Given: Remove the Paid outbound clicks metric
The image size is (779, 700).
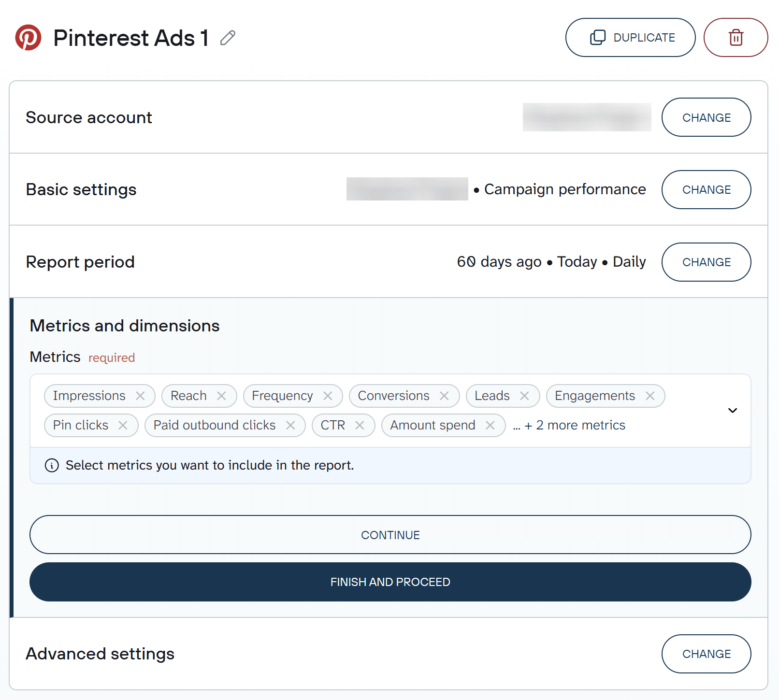Looking at the screenshot, I should point(291,425).
